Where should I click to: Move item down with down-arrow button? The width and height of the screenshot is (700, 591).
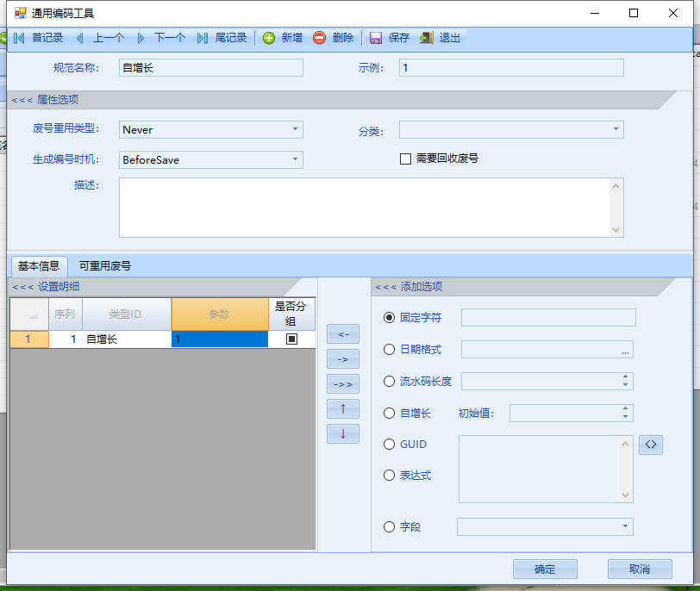pyautogui.click(x=343, y=433)
